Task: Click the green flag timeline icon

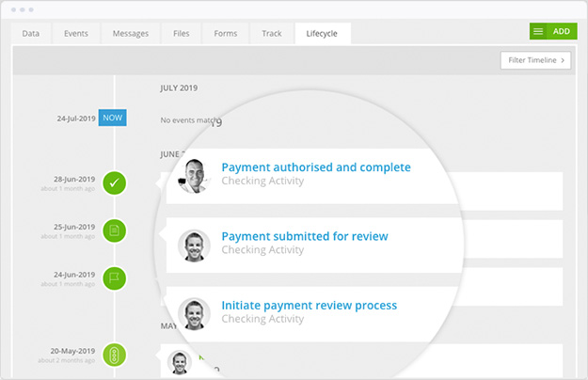Action: (114, 279)
